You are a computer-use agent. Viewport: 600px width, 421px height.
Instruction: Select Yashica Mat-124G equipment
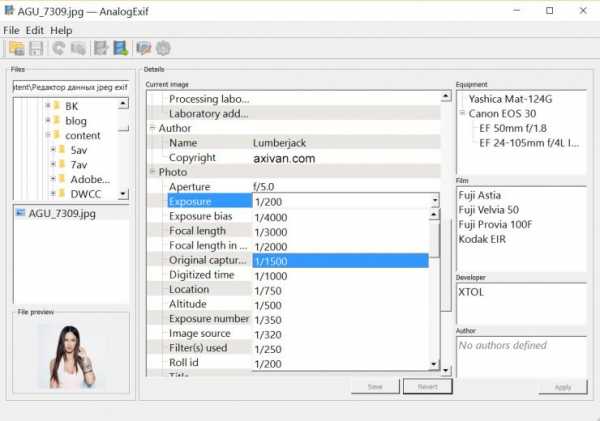pos(510,99)
